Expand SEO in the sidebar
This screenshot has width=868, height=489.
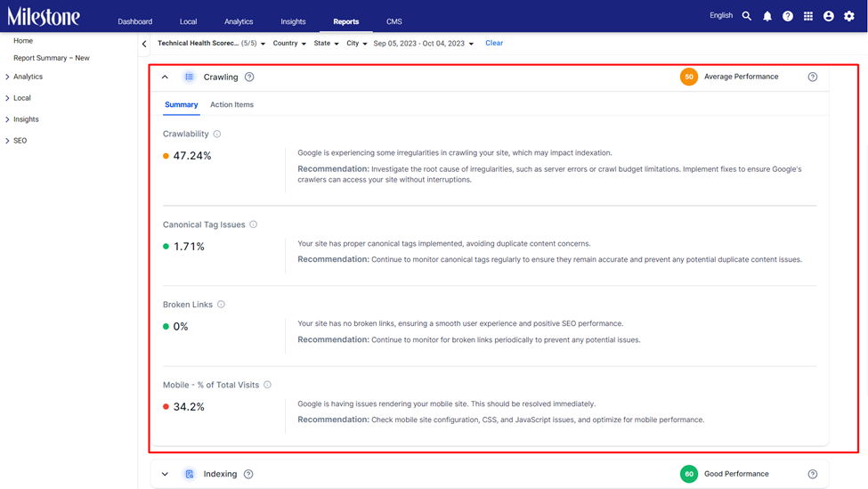pos(7,141)
